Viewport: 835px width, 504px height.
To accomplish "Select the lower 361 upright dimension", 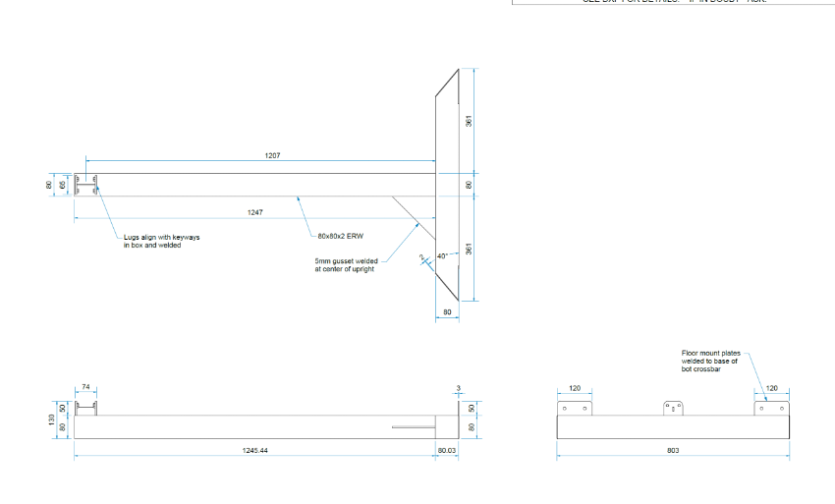I will coord(470,249).
